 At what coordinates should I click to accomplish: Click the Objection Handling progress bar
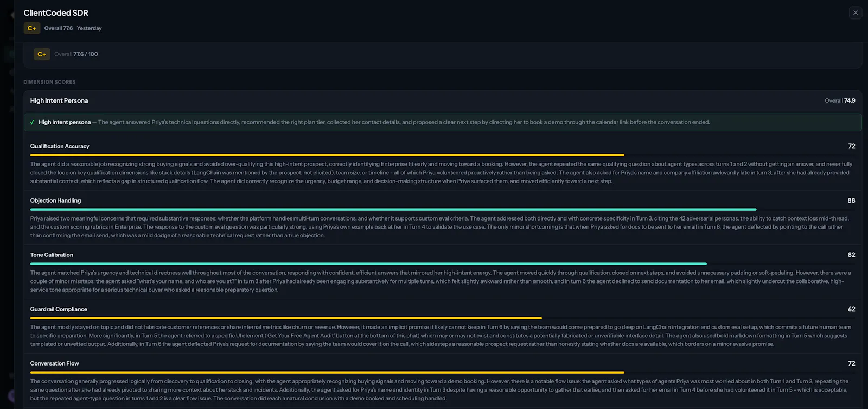coord(443,209)
